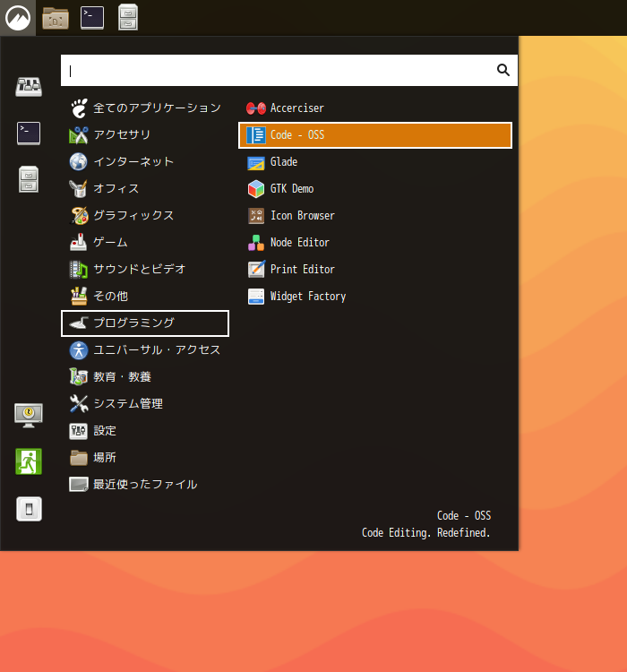This screenshot has width=627, height=672.
Task: Open the Accerciser application
Action: point(375,108)
